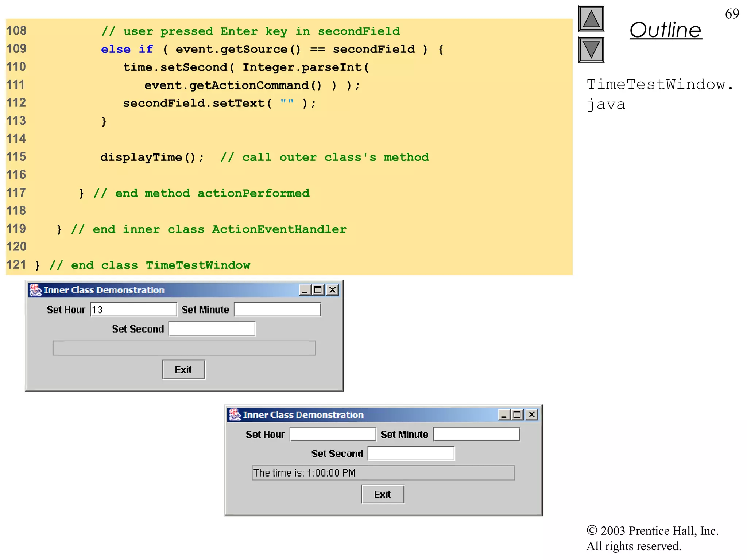This screenshot has height=560, width=747.
Task: Click comment 'end method actionPerformed'
Action: [201, 193]
